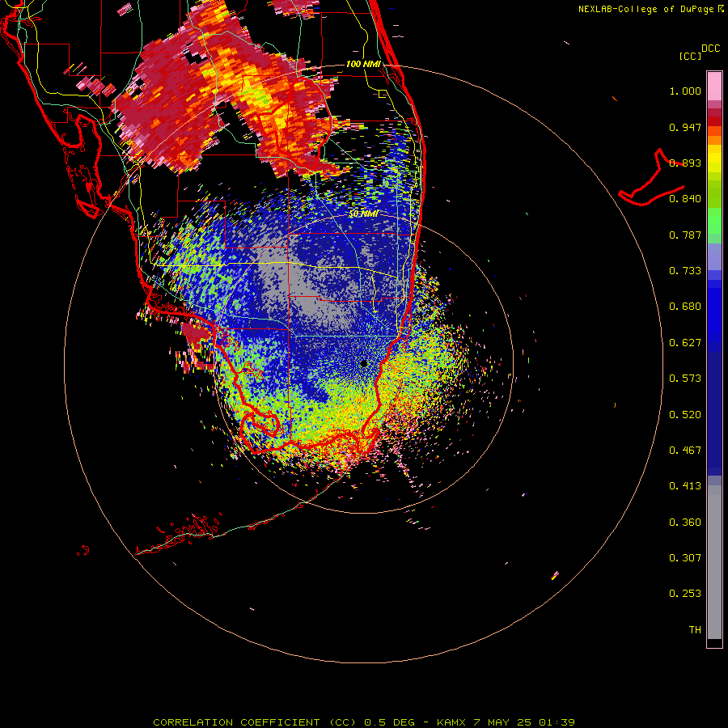The height and width of the screenshot is (728, 728).
Task: Click CORRELATION COEFFICIENT in the caption
Action: [236, 722]
